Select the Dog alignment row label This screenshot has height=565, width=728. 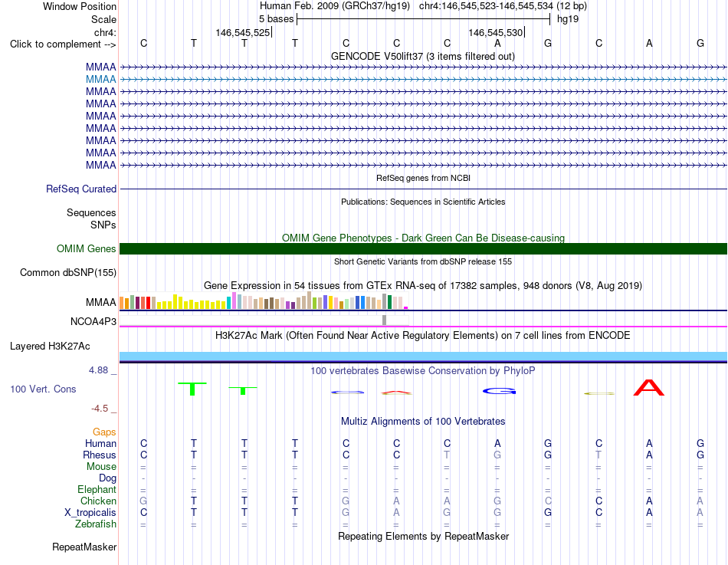[x=108, y=478]
